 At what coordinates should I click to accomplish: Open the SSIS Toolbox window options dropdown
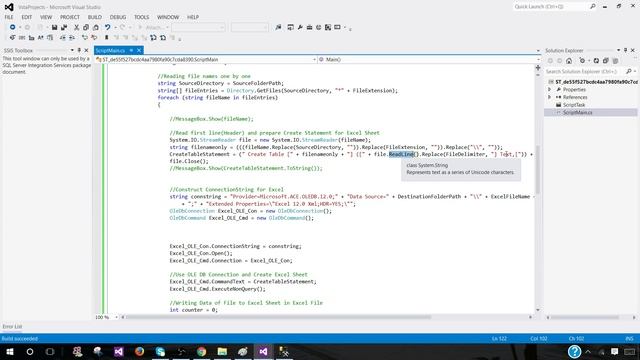pyautogui.click(x=72, y=50)
